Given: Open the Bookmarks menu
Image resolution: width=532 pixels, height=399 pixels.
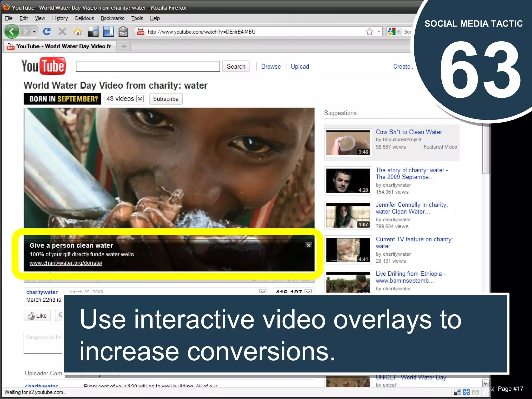Looking at the screenshot, I should point(112,18).
